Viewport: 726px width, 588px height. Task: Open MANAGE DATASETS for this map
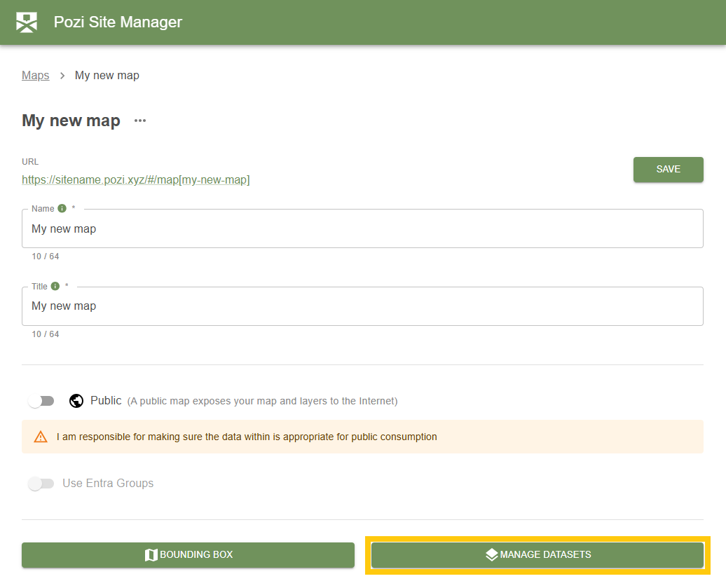pos(537,554)
